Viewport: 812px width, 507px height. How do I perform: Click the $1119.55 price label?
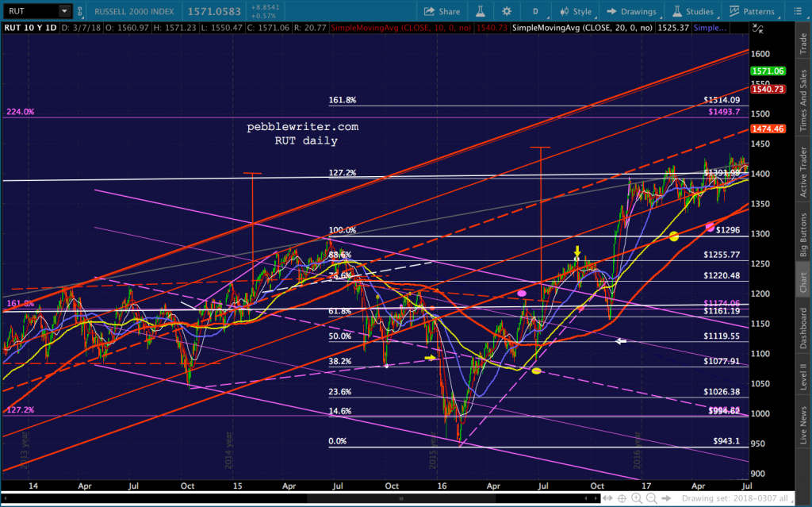[x=722, y=336]
